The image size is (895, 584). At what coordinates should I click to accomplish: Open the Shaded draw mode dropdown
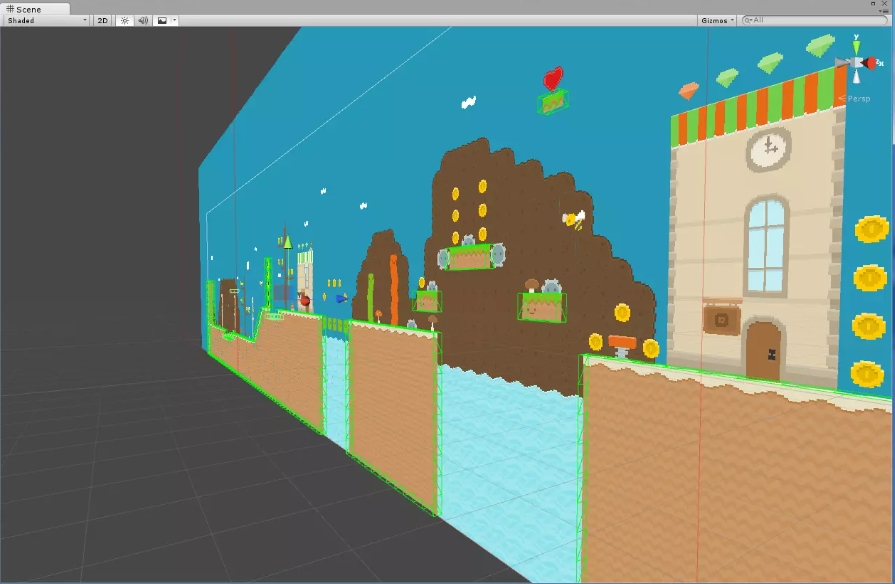(46, 20)
